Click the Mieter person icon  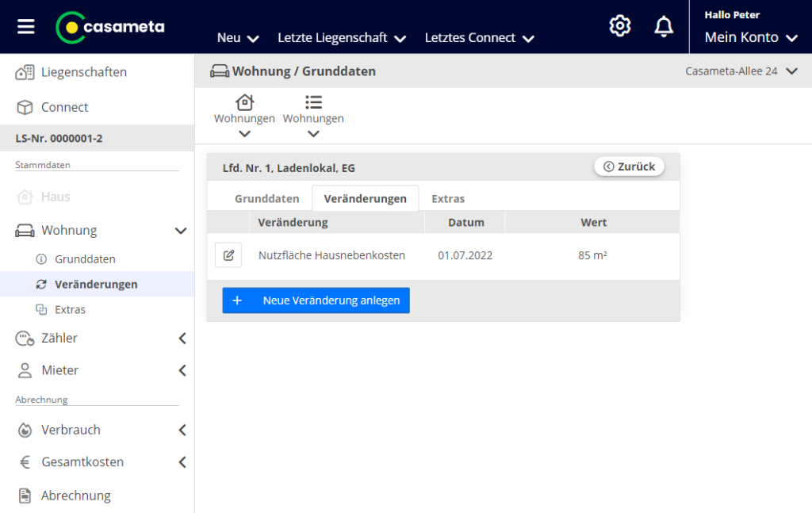(x=25, y=370)
